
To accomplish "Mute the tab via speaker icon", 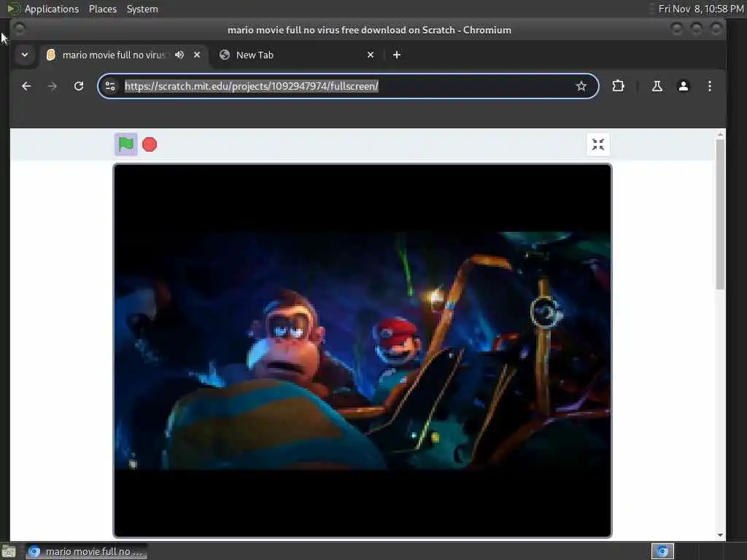I will click(x=179, y=55).
